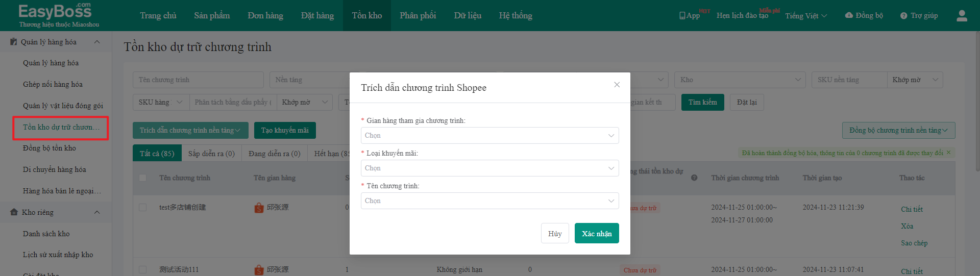Click the Kho riêng warehouse icon

14,212
